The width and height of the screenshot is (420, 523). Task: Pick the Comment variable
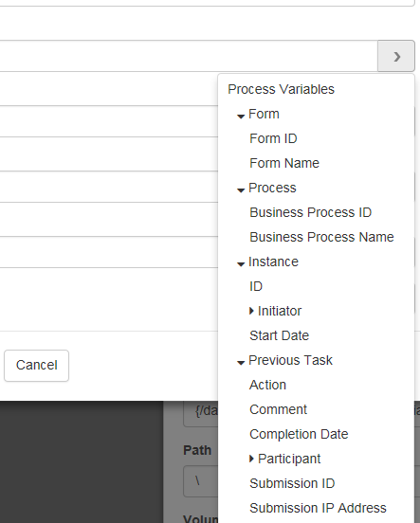tap(278, 409)
